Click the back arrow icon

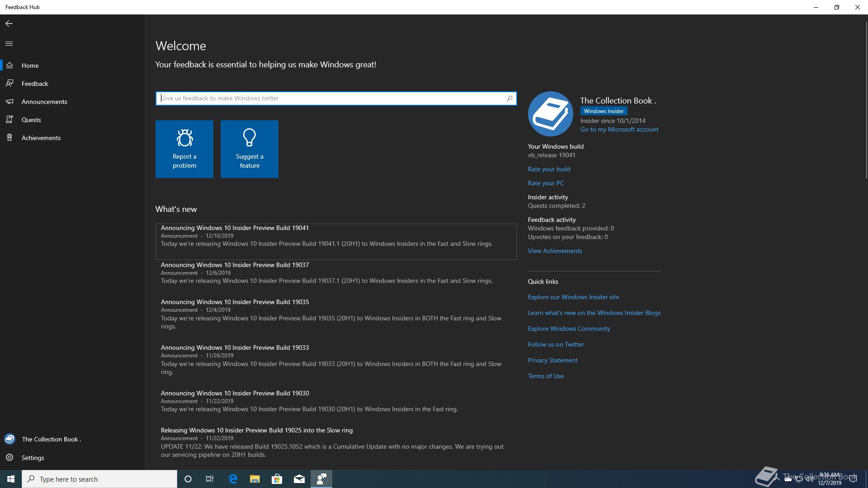[9, 23]
